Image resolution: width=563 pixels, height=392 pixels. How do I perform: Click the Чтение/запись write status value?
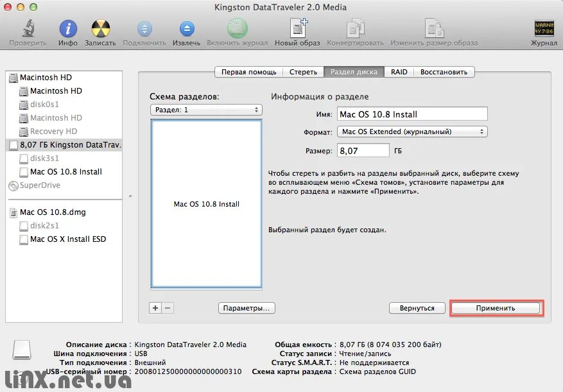(x=365, y=354)
